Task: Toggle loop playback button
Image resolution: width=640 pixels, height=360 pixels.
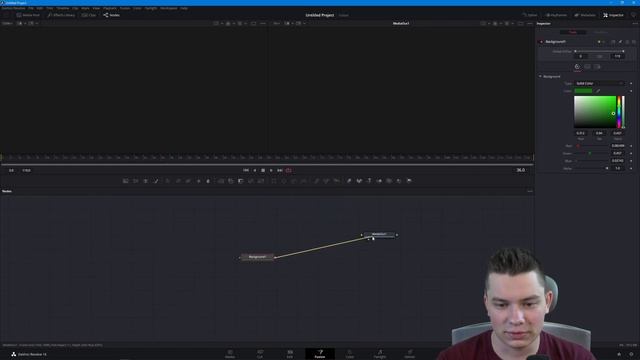Action: (x=289, y=170)
